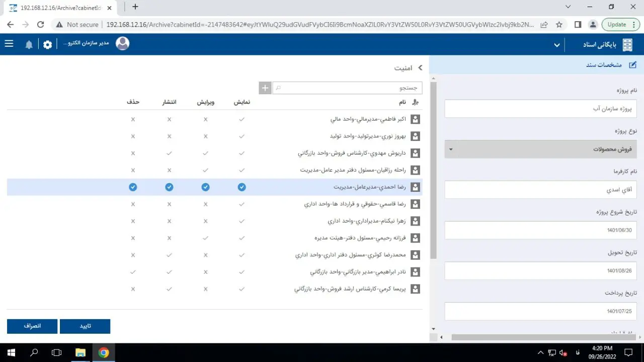This screenshot has width=644, height=362.
Task: Toggle ویرایش permission for اکبر فاطمي
Action: coord(205,120)
